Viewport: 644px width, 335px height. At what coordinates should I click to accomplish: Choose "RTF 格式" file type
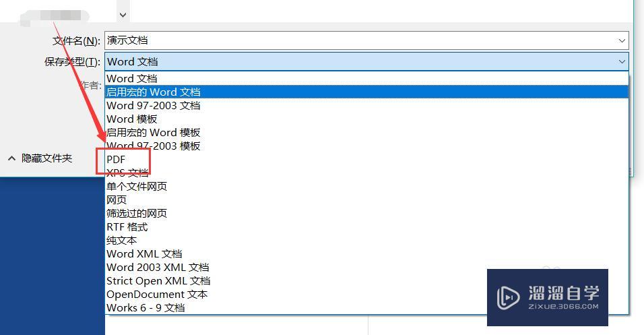[x=366, y=227]
